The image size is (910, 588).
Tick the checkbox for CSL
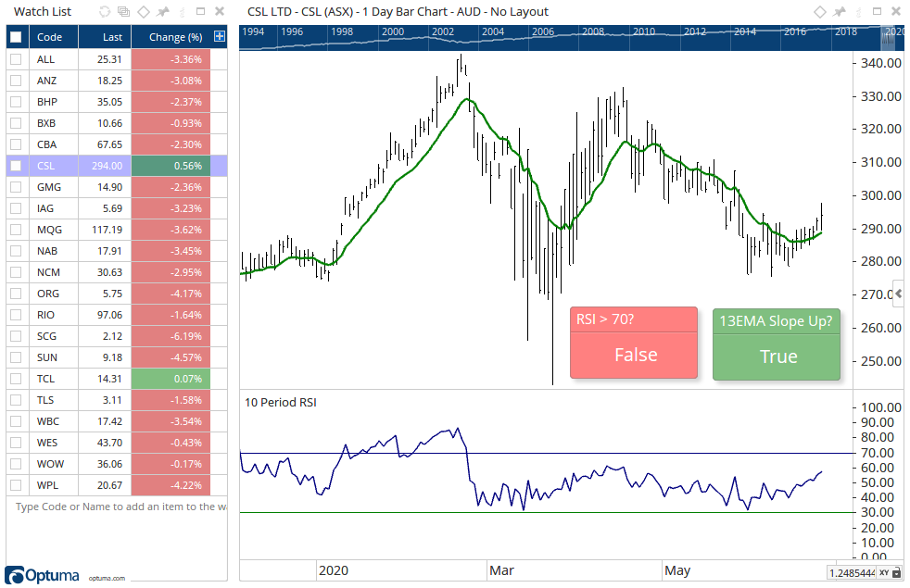[16, 166]
